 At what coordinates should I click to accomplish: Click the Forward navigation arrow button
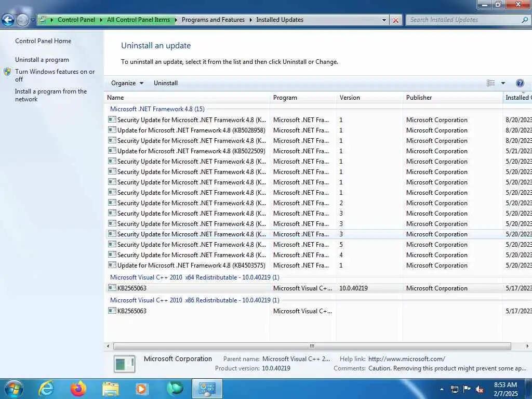22,20
